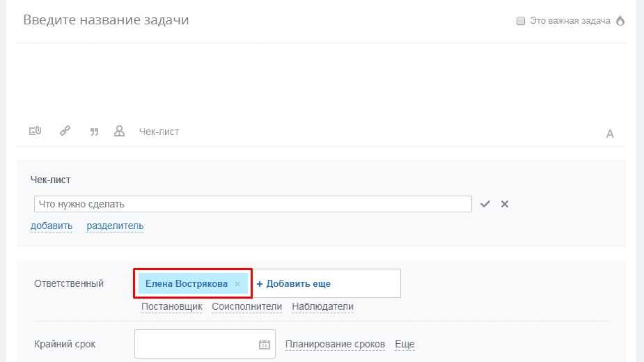Click the attach file icon in editor toolbar
The height and width of the screenshot is (362, 644).
pyautogui.click(x=35, y=131)
